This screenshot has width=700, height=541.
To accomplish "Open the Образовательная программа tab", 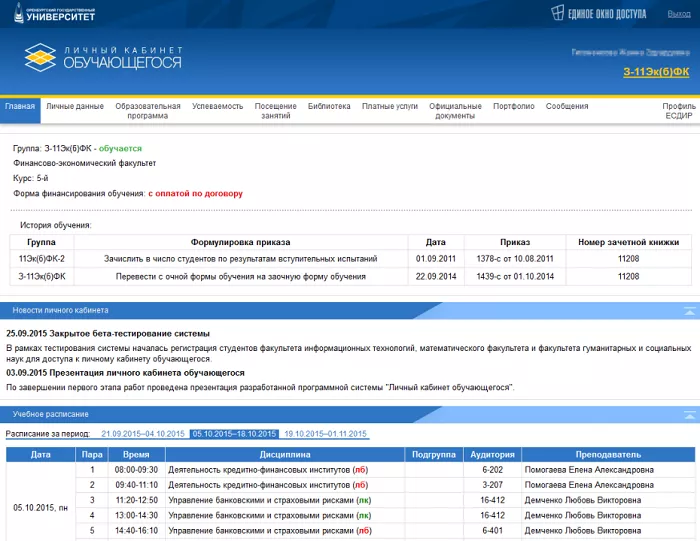I will [147, 111].
